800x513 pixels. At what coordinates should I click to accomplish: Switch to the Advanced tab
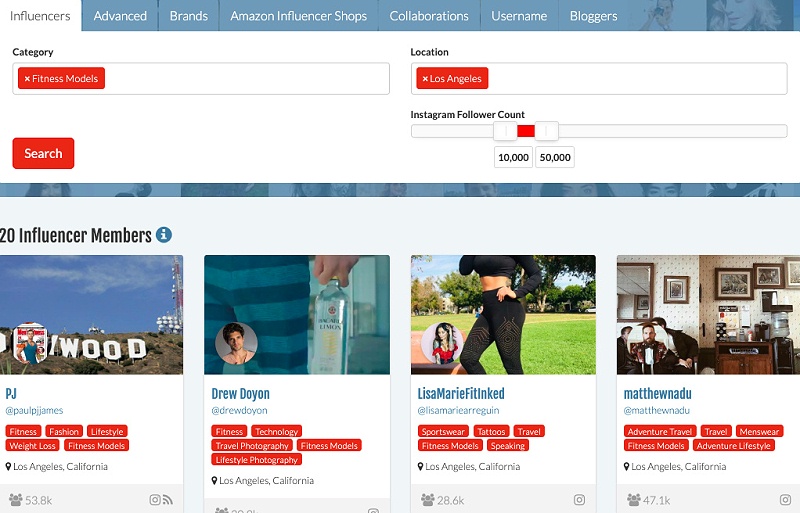(120, 16)
